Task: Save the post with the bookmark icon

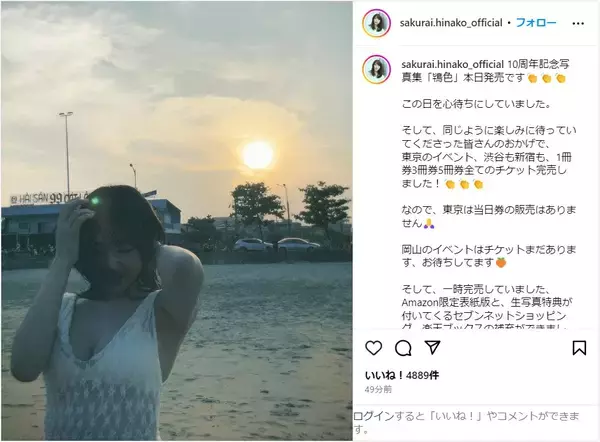Action: [x=579, y=348]
